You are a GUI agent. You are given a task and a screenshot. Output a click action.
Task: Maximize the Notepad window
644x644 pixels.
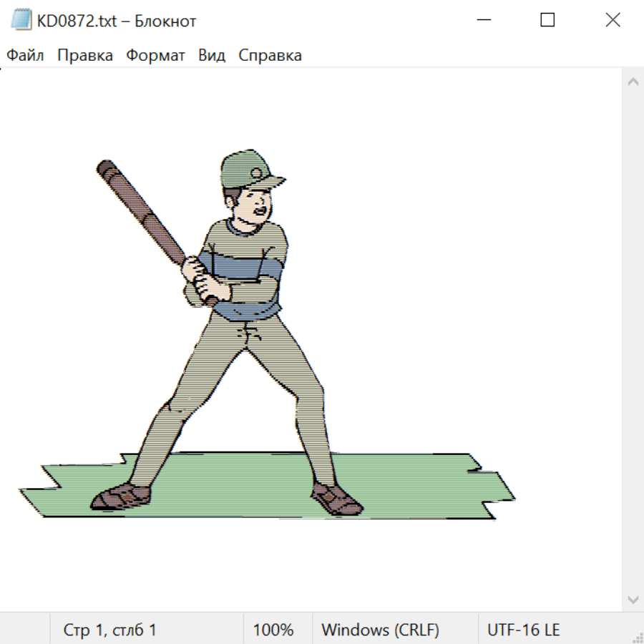(x=547, y=21)
